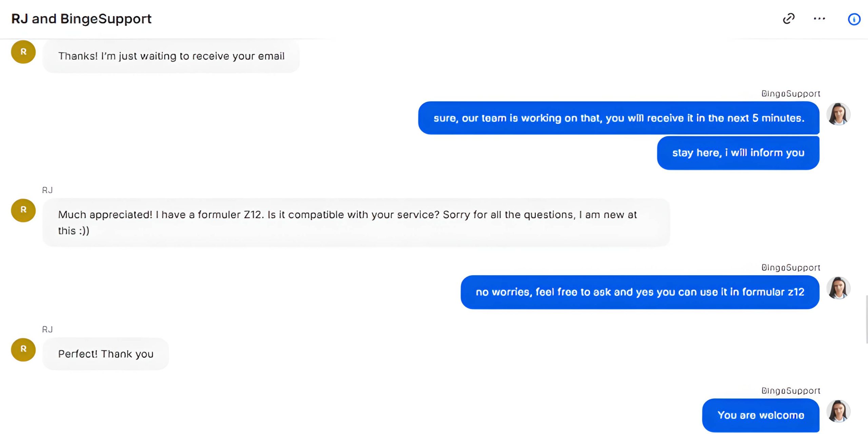Viewport: 868px width, 434px height.
Task: Select the "no worries, feel free to ask" reply
Action: 639,292
